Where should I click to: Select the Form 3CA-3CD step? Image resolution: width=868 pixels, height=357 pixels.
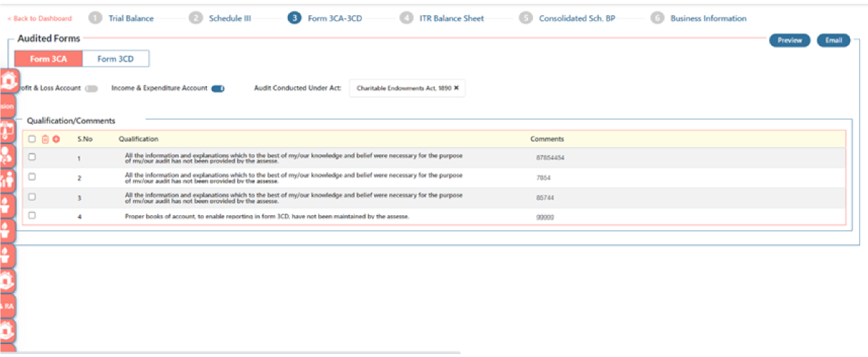point(335,18)
